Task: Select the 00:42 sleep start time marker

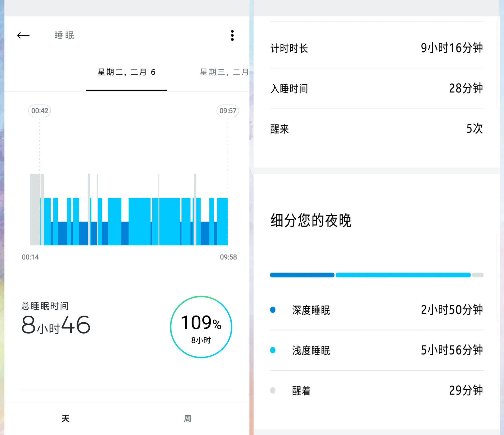Action: click(x=40, y=111)
